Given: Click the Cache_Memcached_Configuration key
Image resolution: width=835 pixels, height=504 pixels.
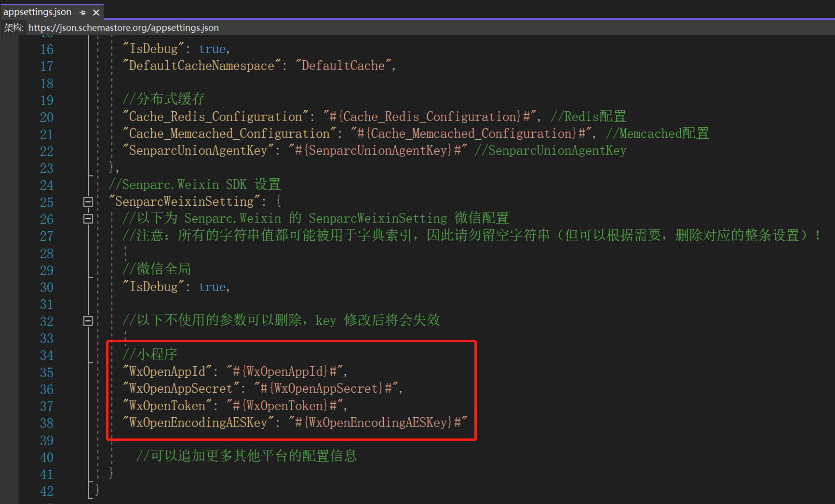Looking at the screenshot, I should pyautogui.click(x=229, y=133).
